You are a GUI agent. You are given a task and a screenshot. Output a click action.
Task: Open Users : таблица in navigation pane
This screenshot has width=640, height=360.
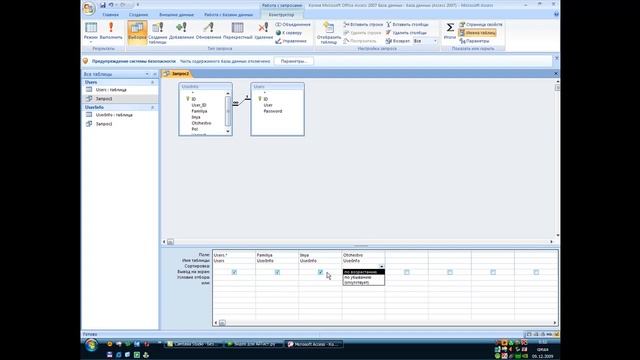coord(111,90)
